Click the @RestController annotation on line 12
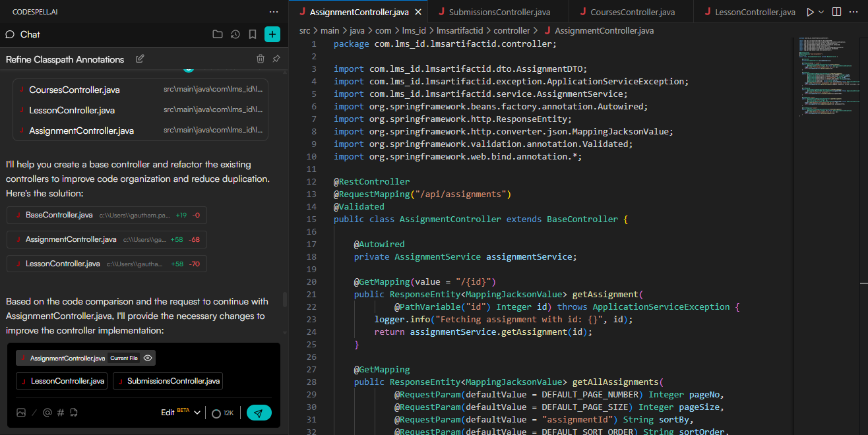Screen dimensions: 868x435 371,181
